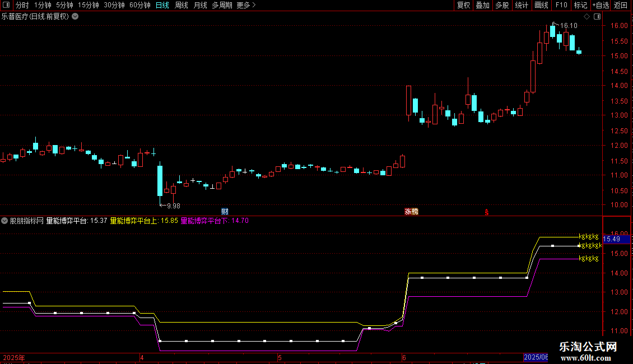The height and width of the screenshot is (364, 633).
Task: Switch to 分时 intraday view
Action: click(x=22, y=5)
